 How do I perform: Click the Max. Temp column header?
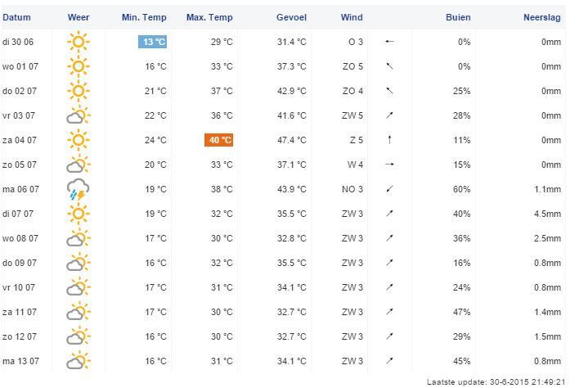pyautogui.click(x=209, y=17)
